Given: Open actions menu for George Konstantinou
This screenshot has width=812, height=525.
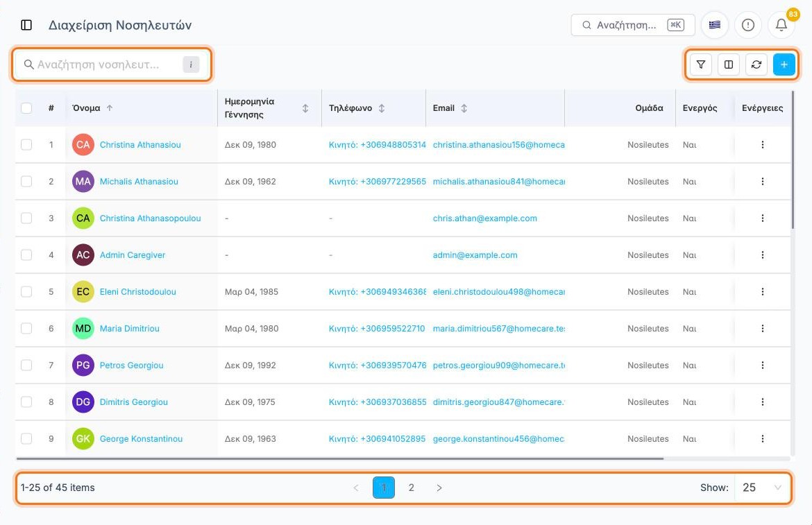Looking at the screenshot, I should (762, 438).
